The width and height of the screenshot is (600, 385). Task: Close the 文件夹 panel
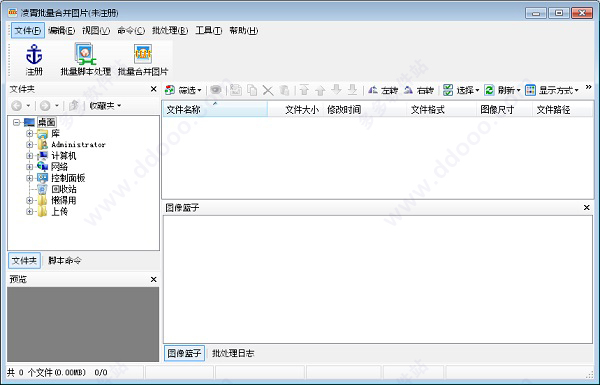coord(153,89)
